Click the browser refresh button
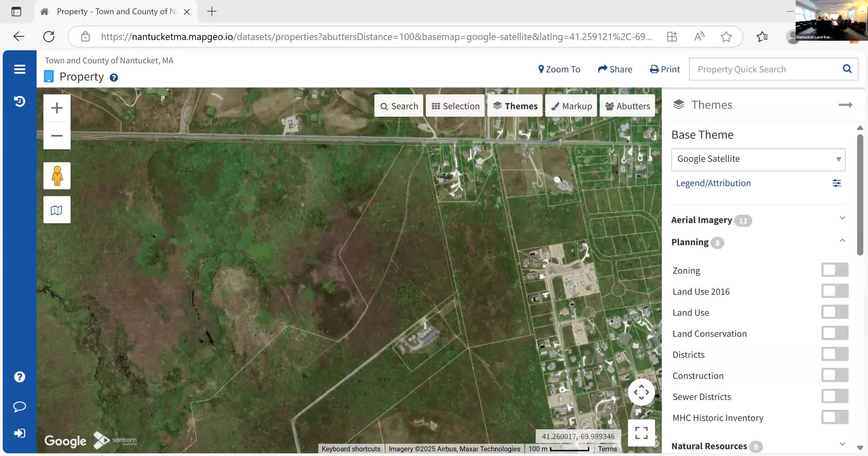The height and width of the screenshot is (456, 868). pyautogui.click(x=49, y=37)
